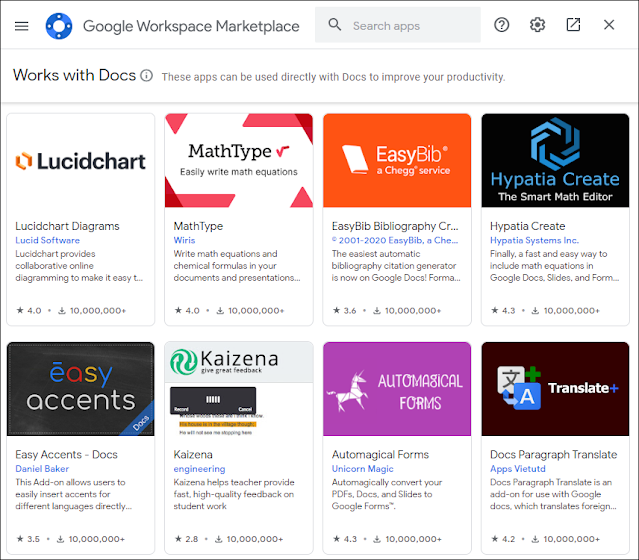Click the Automagical Forms download count icon
This screenshot has height=560, width=639.
pos(377,540)
